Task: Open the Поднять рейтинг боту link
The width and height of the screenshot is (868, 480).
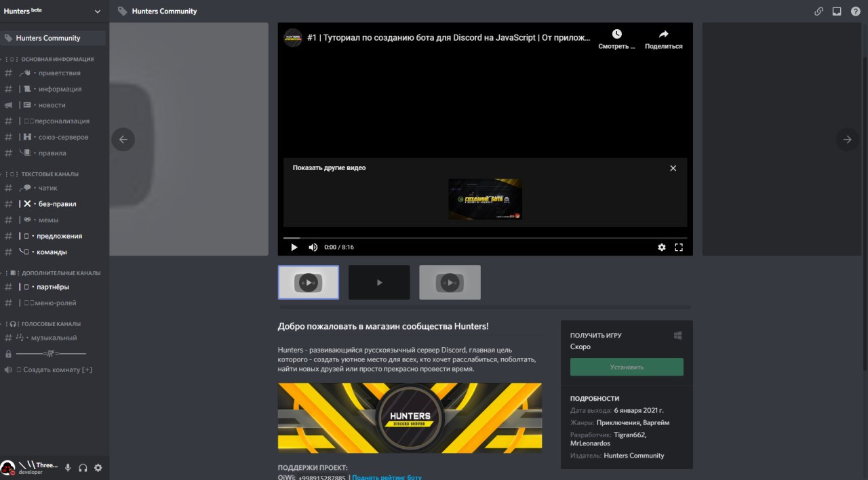Action: pos(387,477)
